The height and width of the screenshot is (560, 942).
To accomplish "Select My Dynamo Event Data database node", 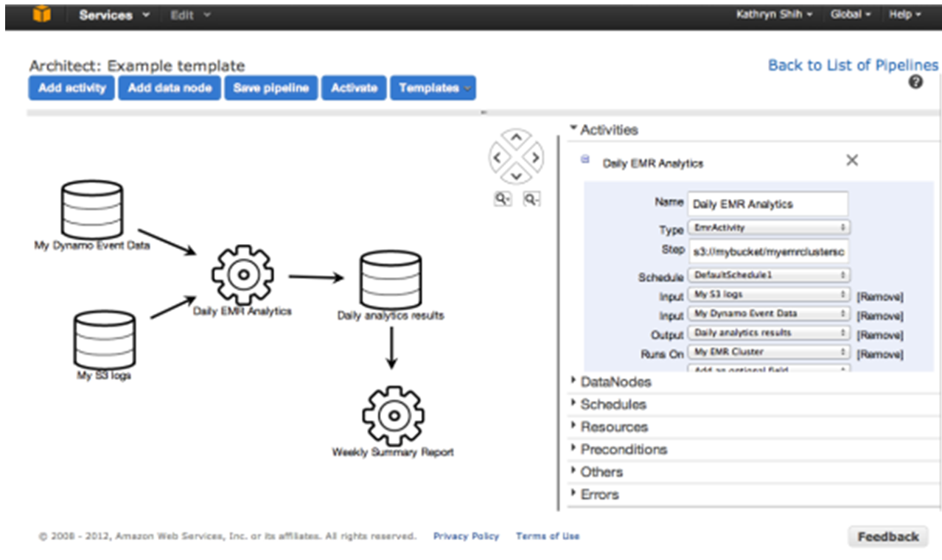I will pyautogui.click(x=91, y=209).
